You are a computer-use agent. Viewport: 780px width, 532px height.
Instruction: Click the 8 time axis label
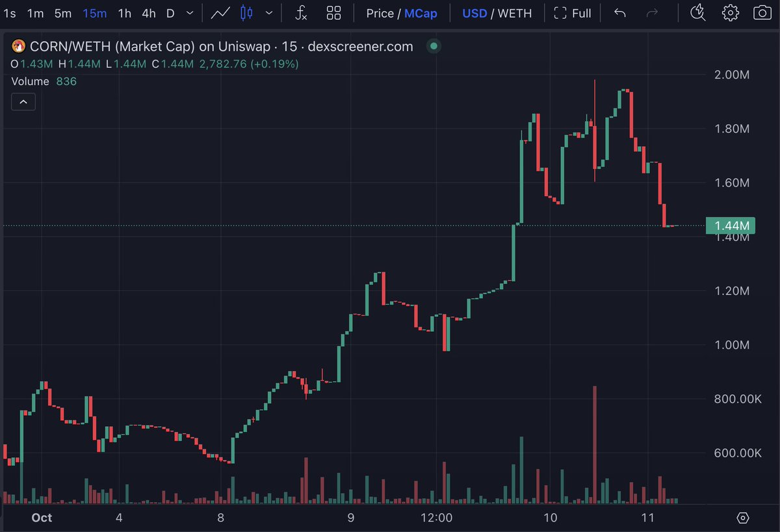221,518
